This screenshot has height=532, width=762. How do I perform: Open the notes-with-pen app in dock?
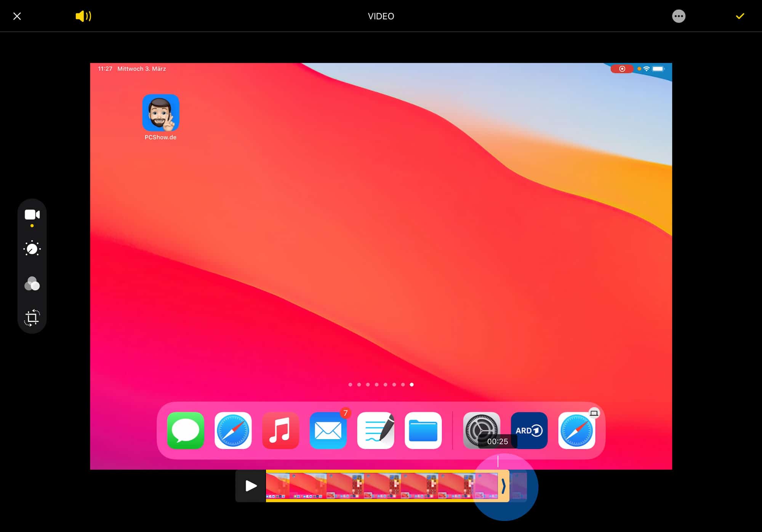(x=376, y=430)
